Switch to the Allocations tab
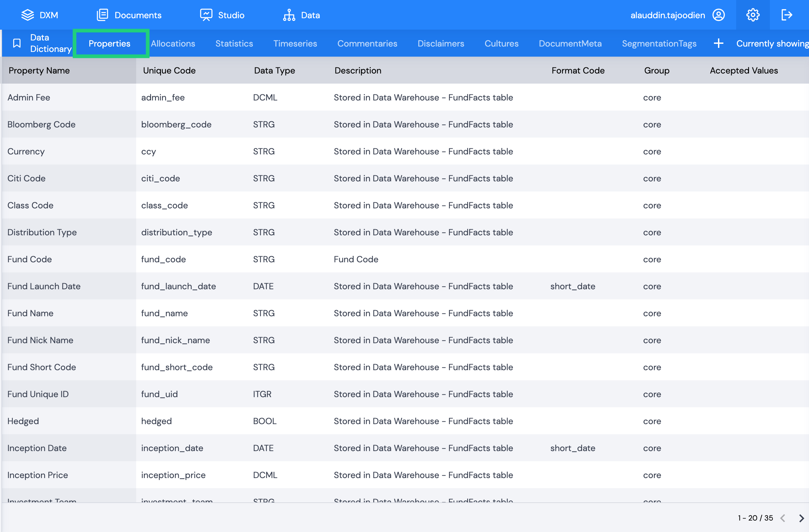This screenshot has width=809, height=532. click(x=173, y=43)
